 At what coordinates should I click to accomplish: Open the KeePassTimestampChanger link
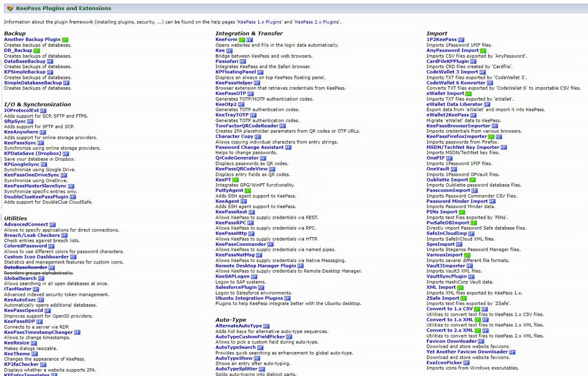point(38,332)
